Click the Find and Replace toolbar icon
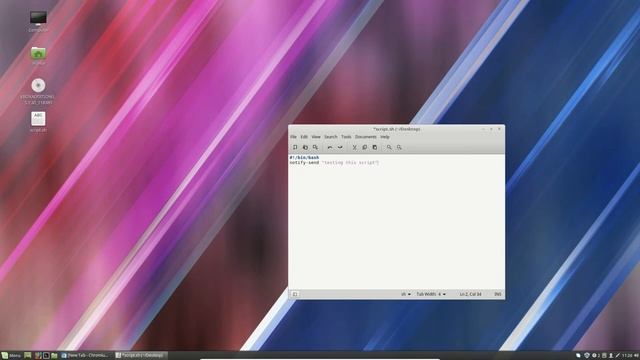The width and height of the screenshot is (640, 360). click(x=399, y=147)
